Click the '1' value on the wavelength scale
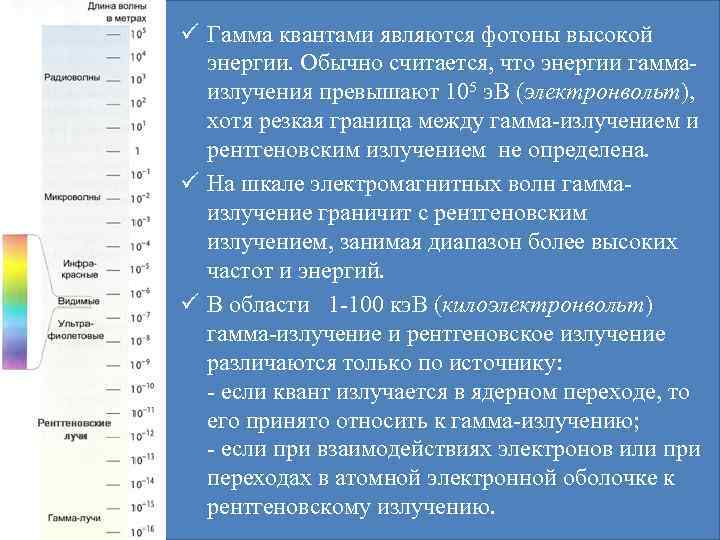Viewport: 720px width, 540px height. pos(137,151)
